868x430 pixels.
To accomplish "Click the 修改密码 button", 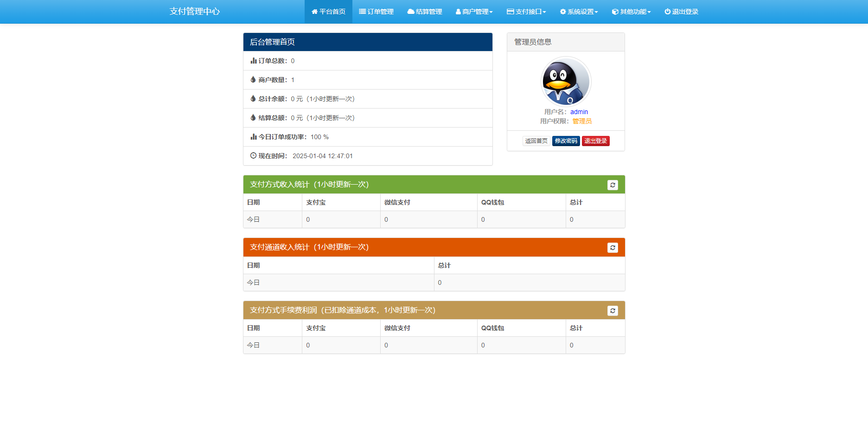I will click(566, 141).
